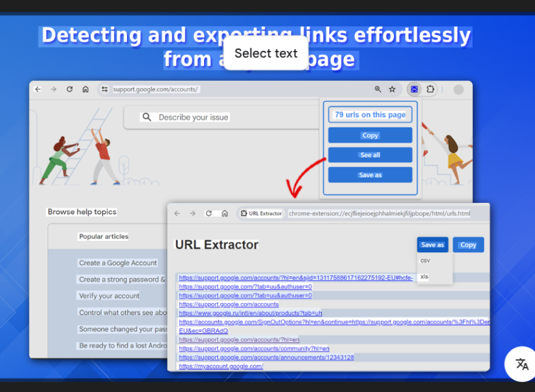535x392 pixels.
Task: Click the search magnifier in Describe your issue
Action: 147,117
